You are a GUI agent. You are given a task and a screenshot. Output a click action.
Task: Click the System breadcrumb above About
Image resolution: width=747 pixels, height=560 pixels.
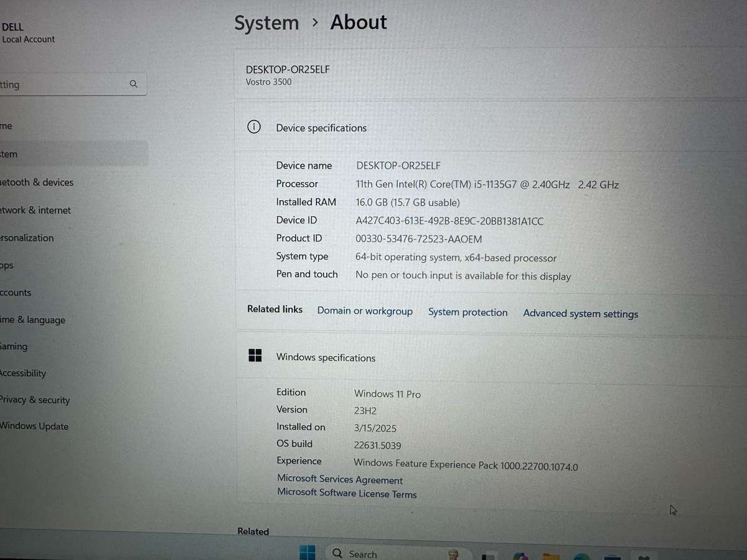click(x=266, y=22)
